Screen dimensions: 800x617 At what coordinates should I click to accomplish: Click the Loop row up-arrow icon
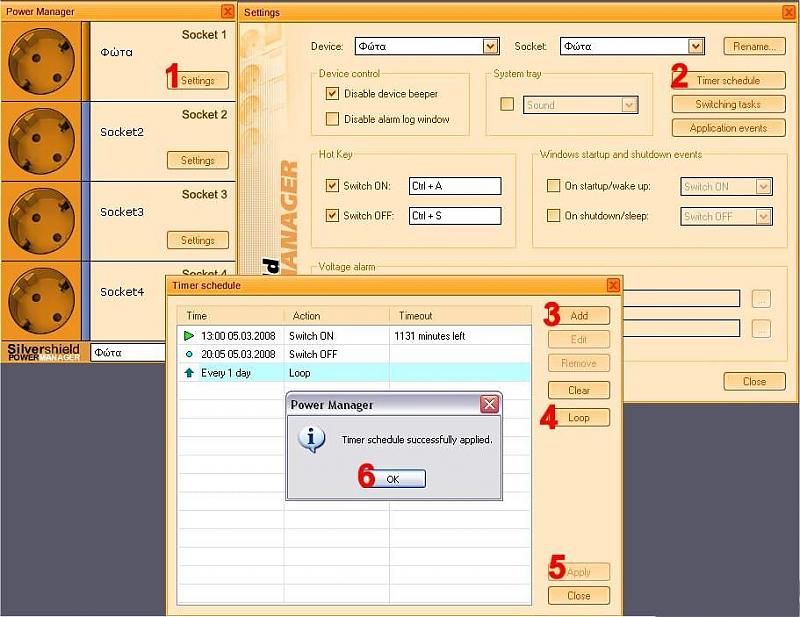(x=188, y=373)
